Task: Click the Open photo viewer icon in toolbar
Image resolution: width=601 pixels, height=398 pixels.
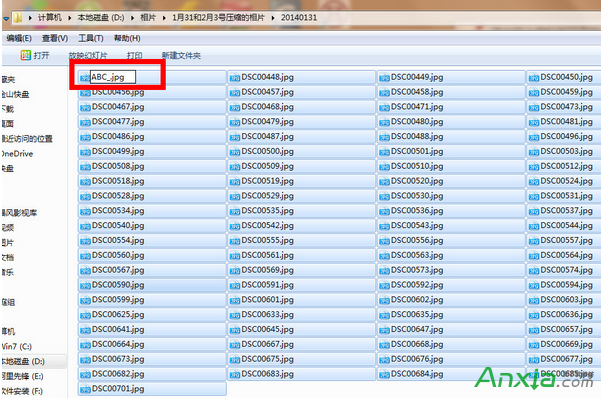Action: pyautogui.click(x=26, y=55)
